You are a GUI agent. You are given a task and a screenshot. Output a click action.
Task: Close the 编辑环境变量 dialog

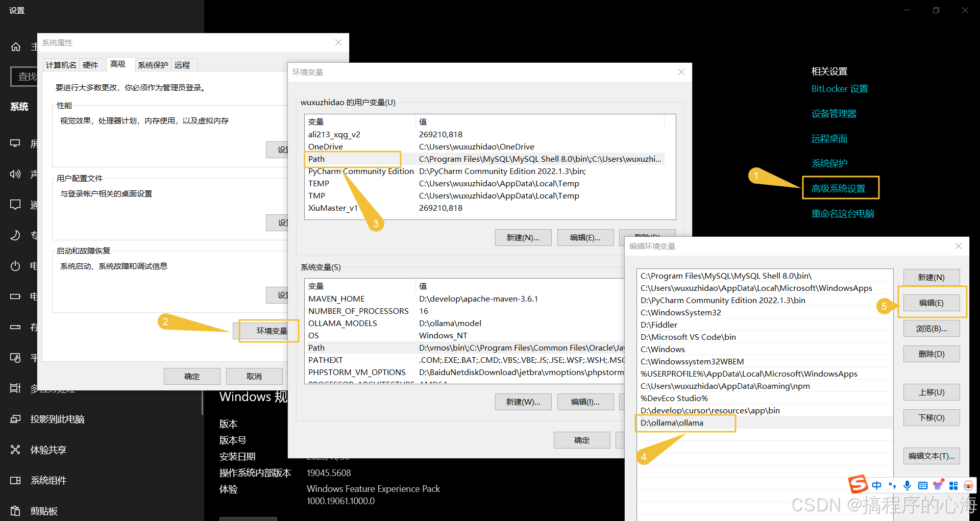pyautogui.click(x=959, y=246)
